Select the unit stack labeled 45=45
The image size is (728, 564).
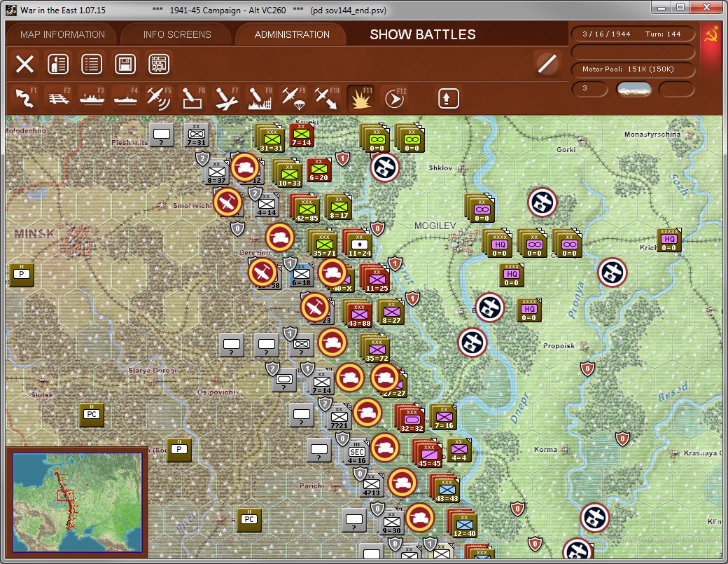[x=429, y=454]
